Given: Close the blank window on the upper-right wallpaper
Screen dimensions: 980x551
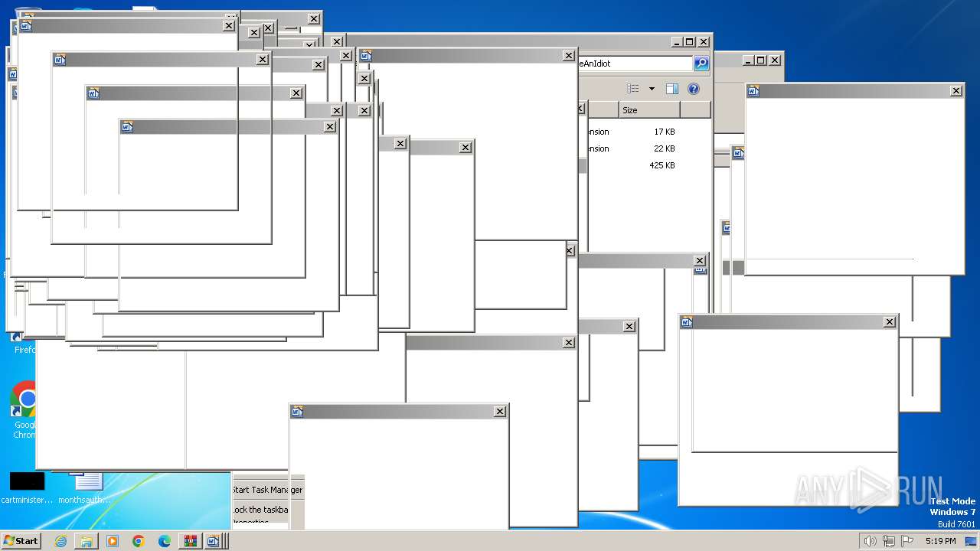Looking at the screenshot, I should [956, 91].
